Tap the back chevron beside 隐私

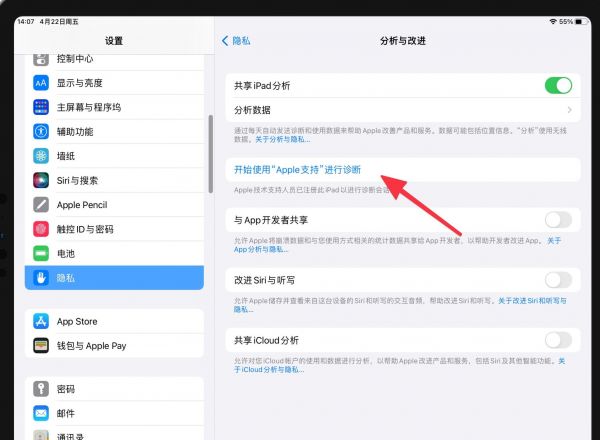click(225, 41)
